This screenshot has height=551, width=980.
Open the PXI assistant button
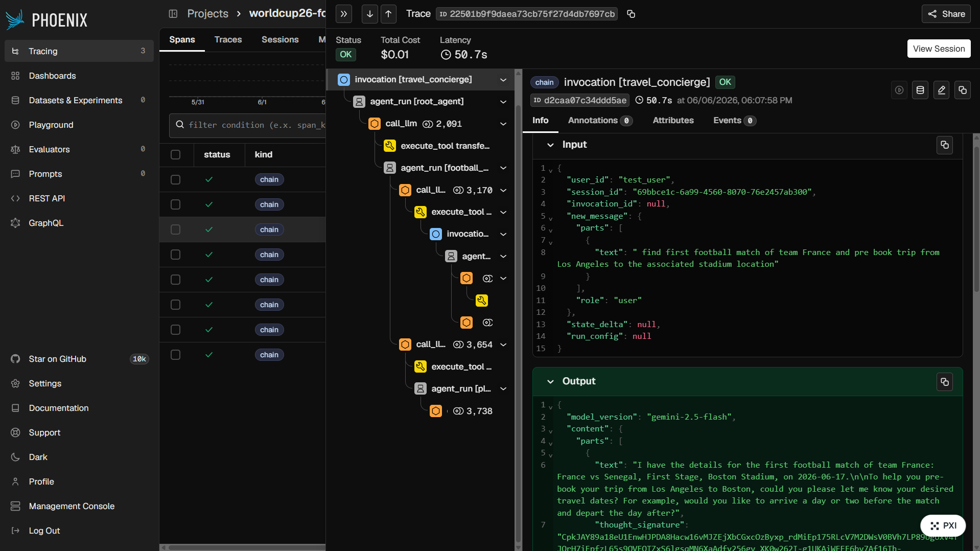(x=943, y=525)
